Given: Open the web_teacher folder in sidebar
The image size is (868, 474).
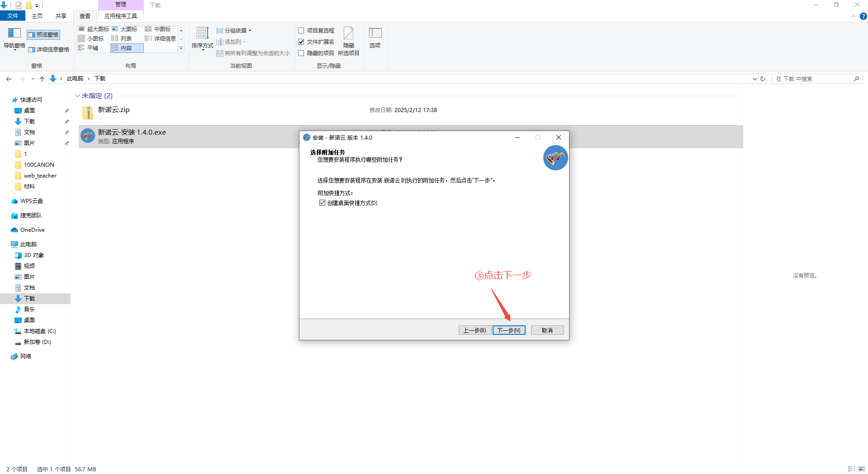Looking at the screenshot, I should [40, 176].
